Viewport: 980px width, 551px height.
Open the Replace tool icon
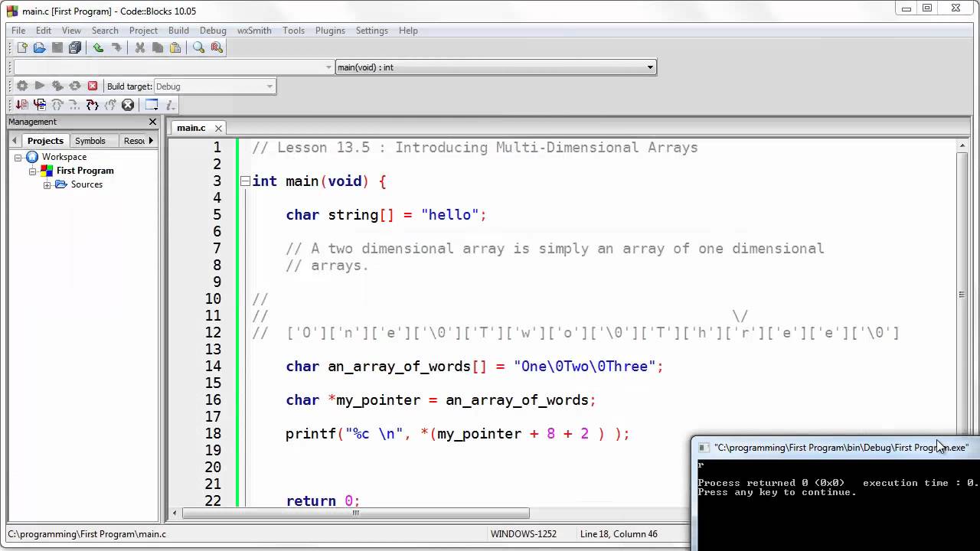(x=217, y=47)
